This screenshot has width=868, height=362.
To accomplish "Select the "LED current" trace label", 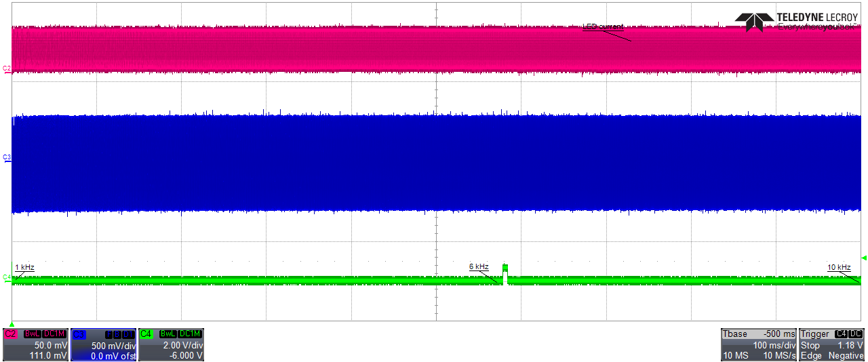I will [x=603, y=26].
